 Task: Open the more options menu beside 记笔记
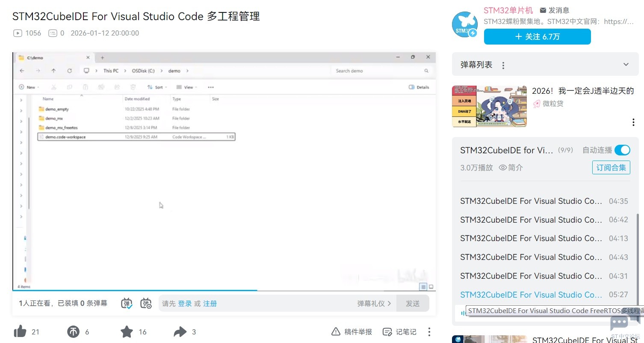[429, 332]
